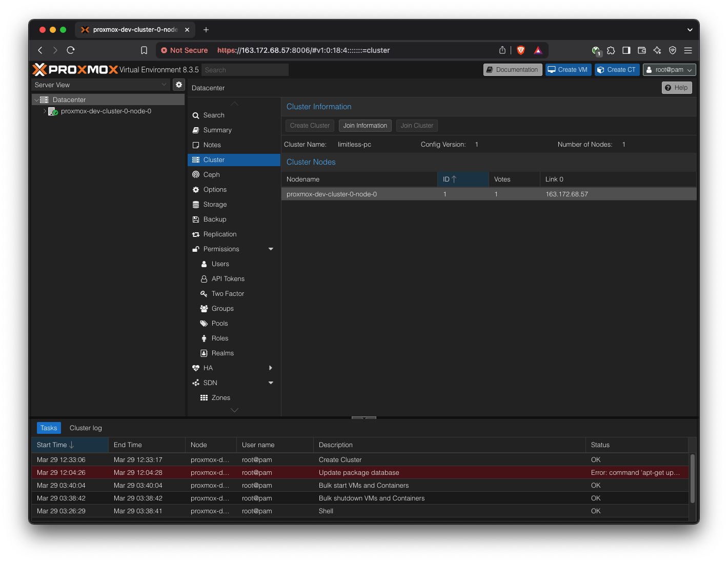Click the task list vertical scrollbar

(x=692, y=478)
